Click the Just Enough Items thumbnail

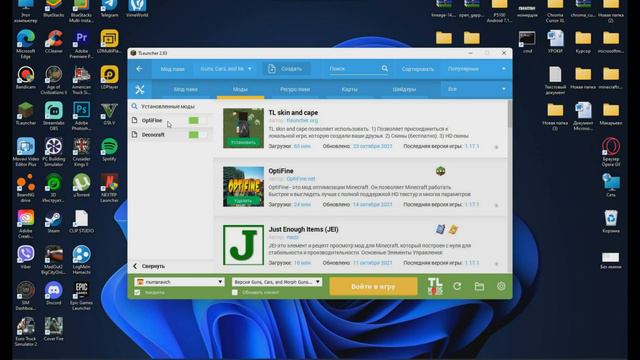pos(243,245)
